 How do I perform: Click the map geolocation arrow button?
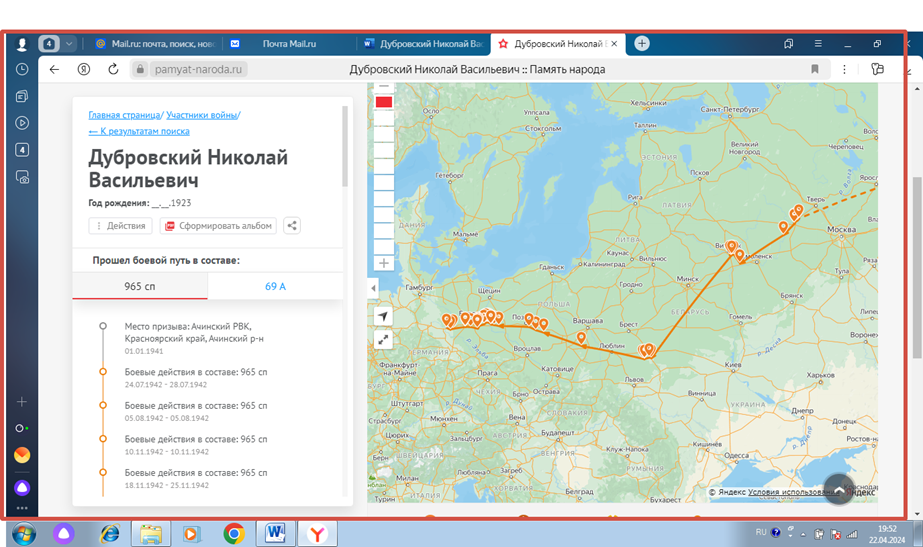click(x=383, y=316)
